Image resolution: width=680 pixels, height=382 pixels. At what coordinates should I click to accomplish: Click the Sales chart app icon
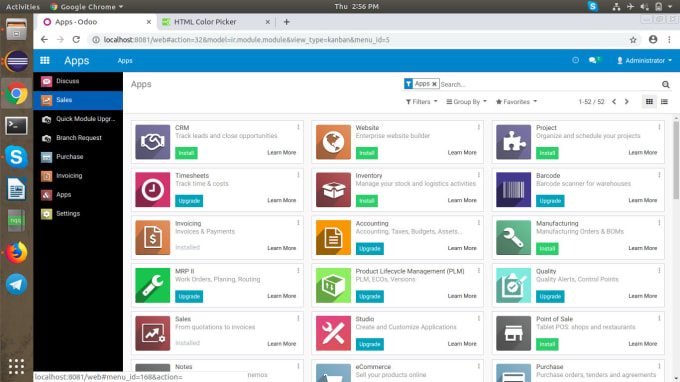pos(153,333)
